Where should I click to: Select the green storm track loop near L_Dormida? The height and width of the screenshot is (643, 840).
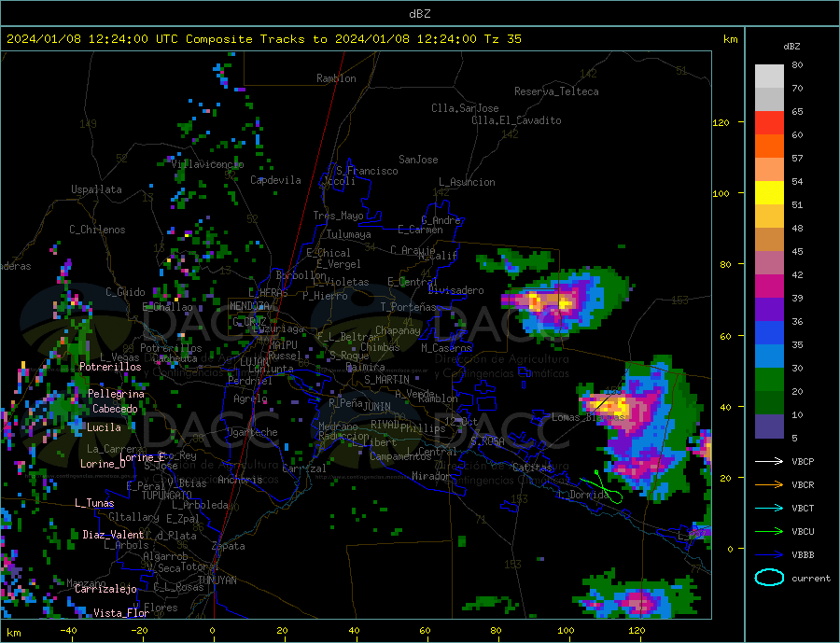603,487
